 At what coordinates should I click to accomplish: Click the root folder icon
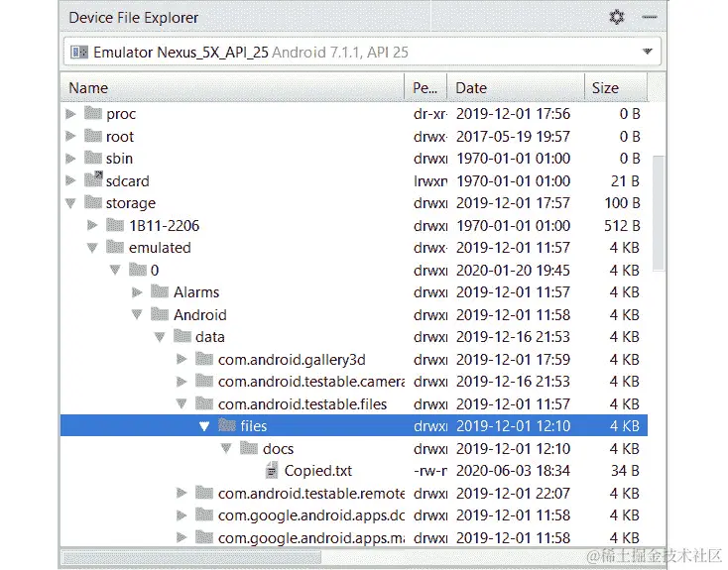point(93,135)
